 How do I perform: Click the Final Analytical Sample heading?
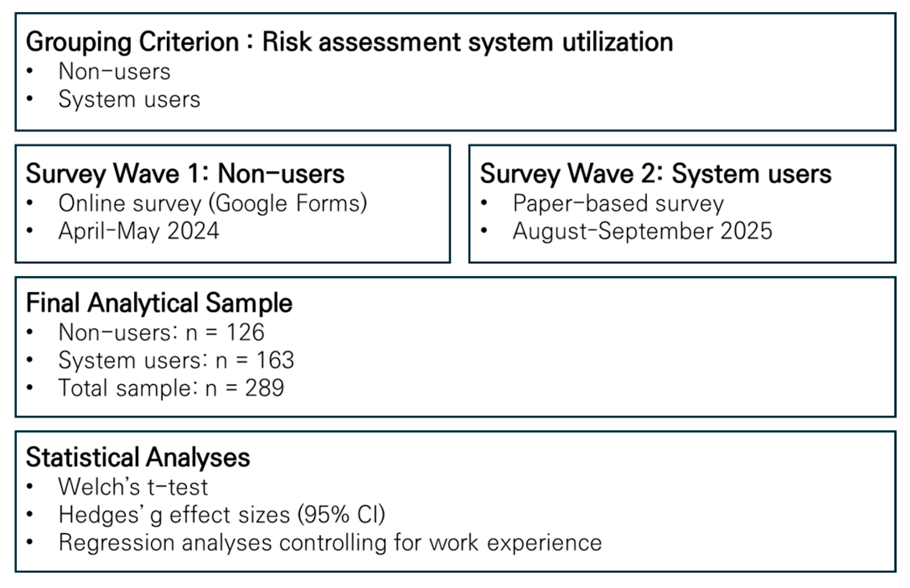(x=159, y=303)
